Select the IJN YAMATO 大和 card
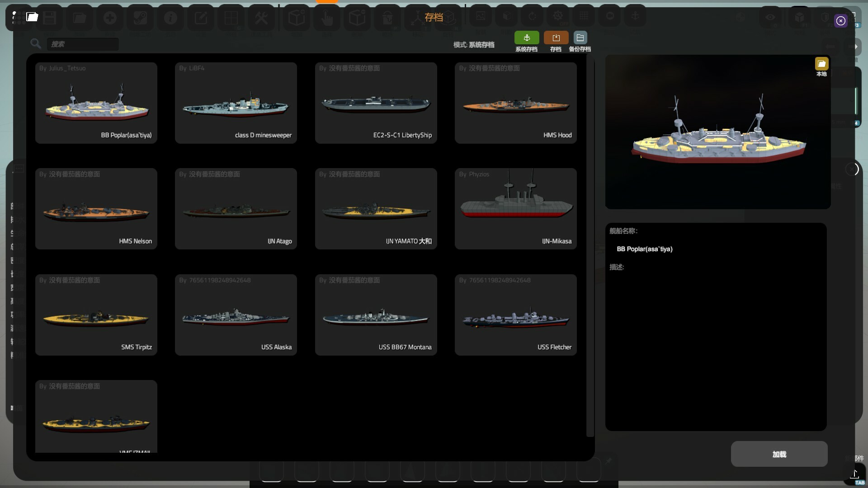The image size is (868, 488). tap(376, 209)
